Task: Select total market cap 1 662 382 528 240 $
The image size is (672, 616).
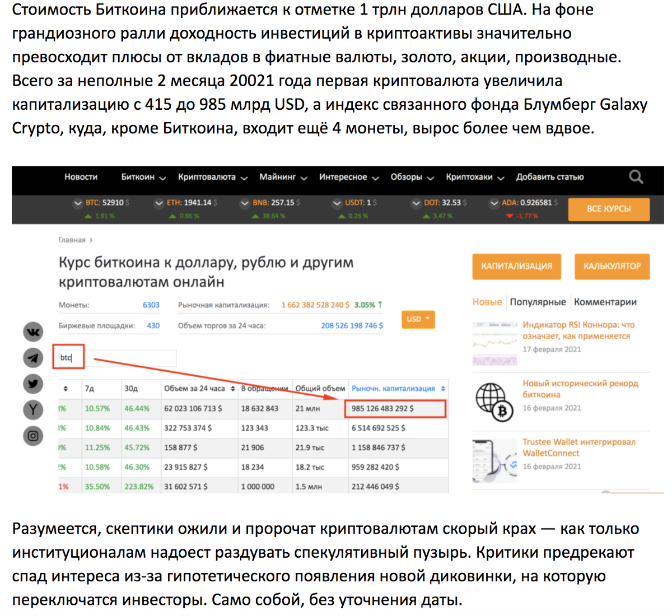Action: (x=315, y=305)
